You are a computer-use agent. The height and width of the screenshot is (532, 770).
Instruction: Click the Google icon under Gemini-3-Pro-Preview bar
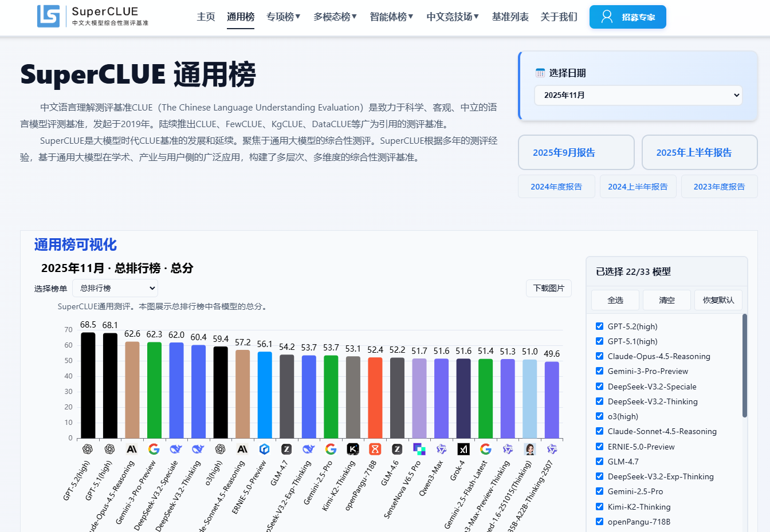pyautogui.click(x=154, y=450)
